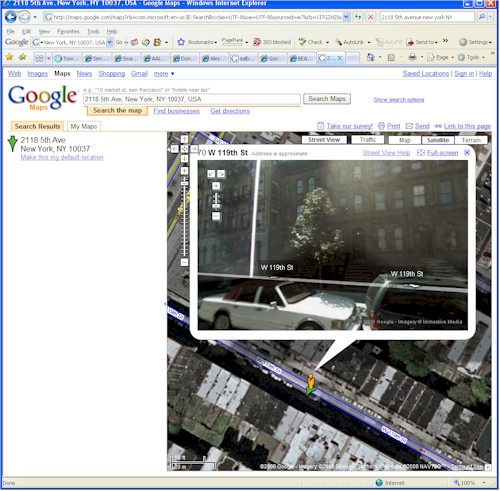Pan the map down with the down arrow
This screenshot has height=491, width=500.
(x=184, y=158)
